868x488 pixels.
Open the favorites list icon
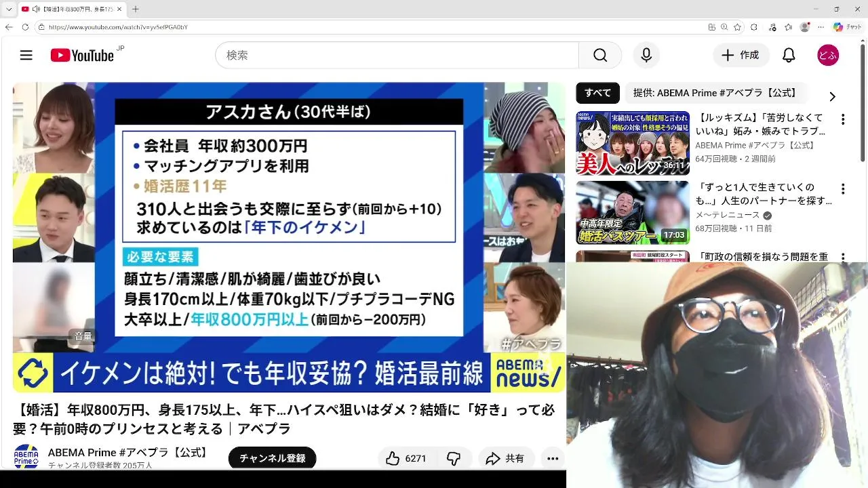point(788,27)
